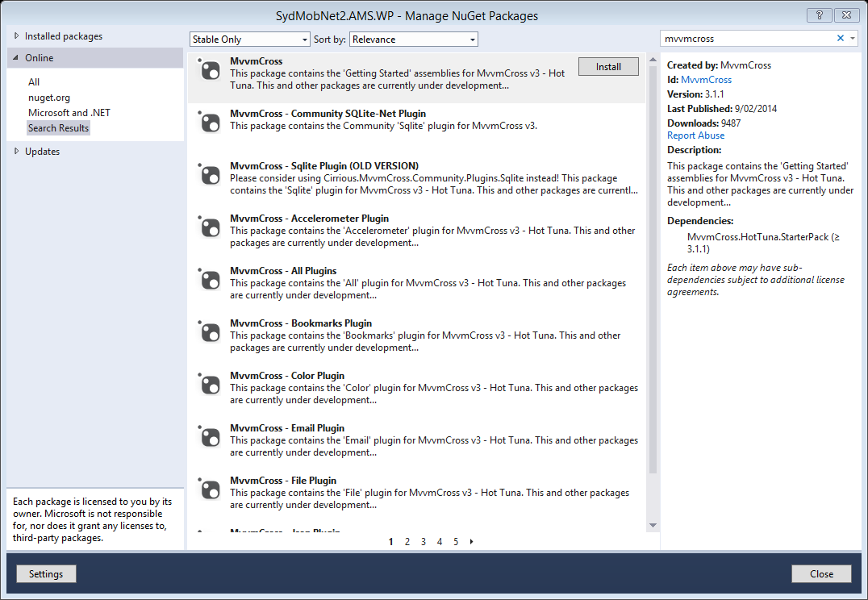The height and width of the screenshot is (600, 868).
Task: Open the Settings dialog
Action: tap(46, 573)
